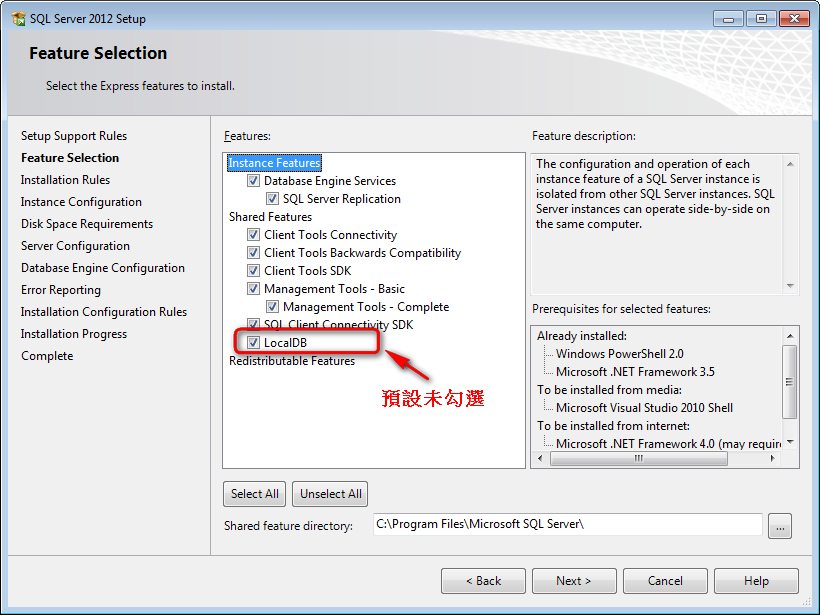Select Microsoft .NET Framework 4.0 item
Image resolution: width=820 pixels, height=615 pixels.
pyautogui.click(x=668, y=443)
